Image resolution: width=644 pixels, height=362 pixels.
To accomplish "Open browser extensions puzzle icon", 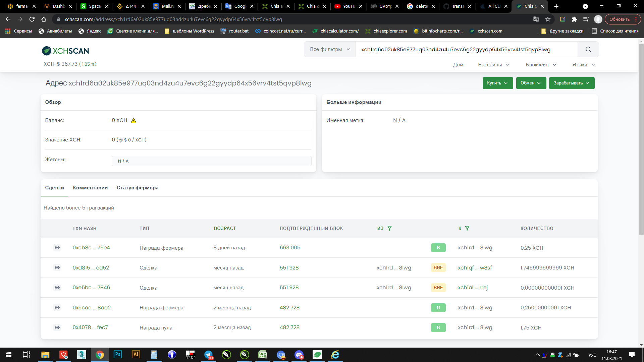I will (x=574, y=19).
